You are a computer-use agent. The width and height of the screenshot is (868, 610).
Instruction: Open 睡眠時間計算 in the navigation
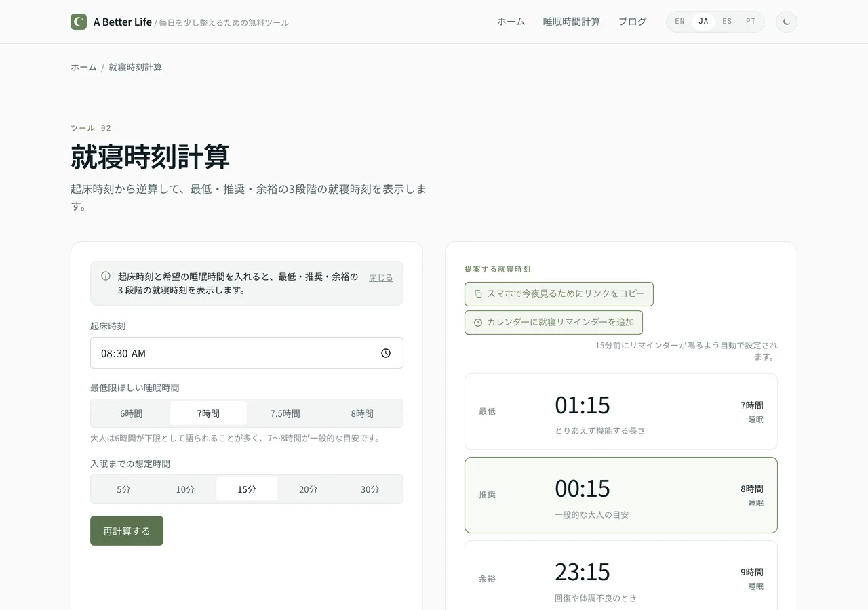tap(572, 22)
